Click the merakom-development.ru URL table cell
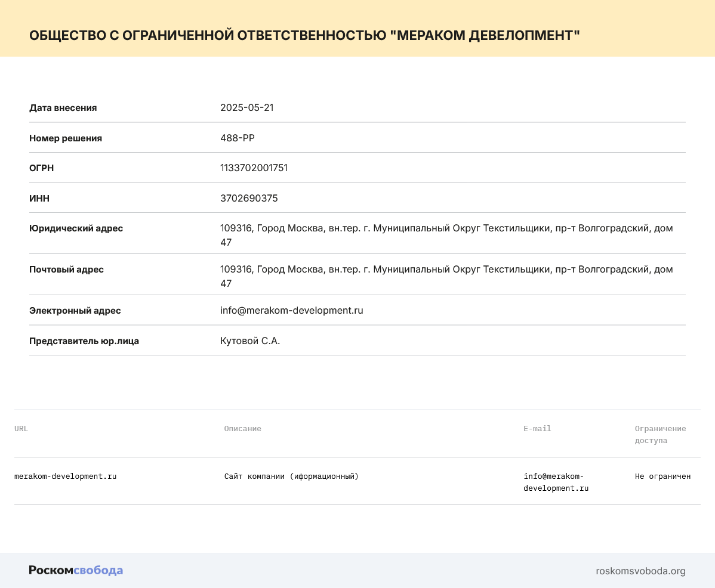 click(65, 476)
